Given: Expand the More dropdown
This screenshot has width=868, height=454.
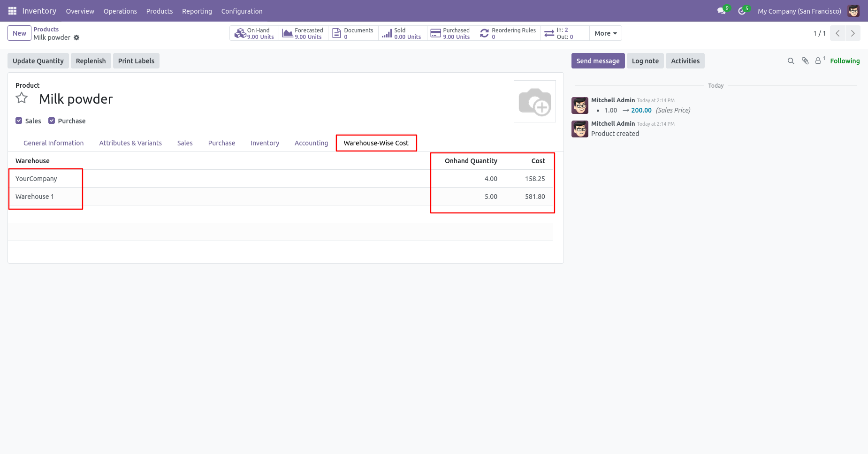Looking at the screenshot, I should point(606,33).
